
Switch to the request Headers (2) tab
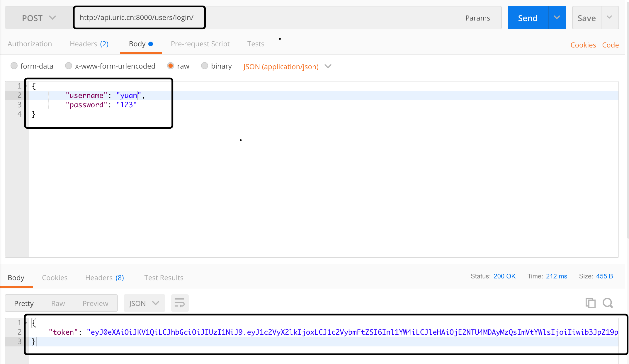coord(89,44)
